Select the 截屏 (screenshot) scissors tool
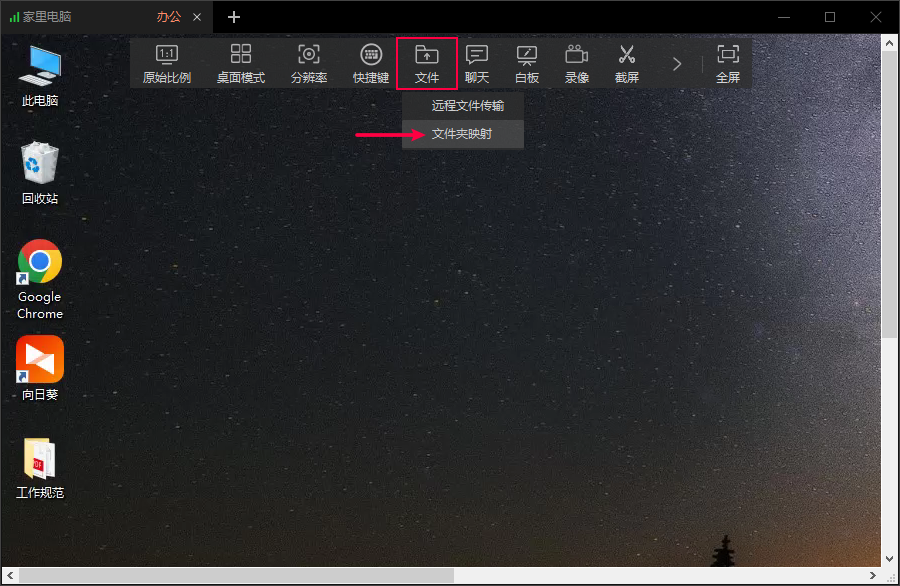Viewport: 900px width, 586px height. tap(627, 63)
